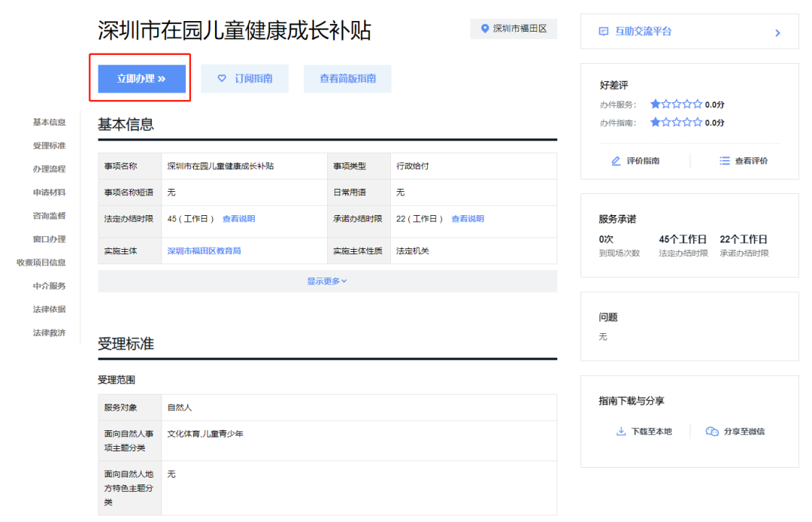Image resolution: width=812 pixels, height=522 pixels.
Task: Click the fifth star of 办件服务 rating
Action: (697, 104)
